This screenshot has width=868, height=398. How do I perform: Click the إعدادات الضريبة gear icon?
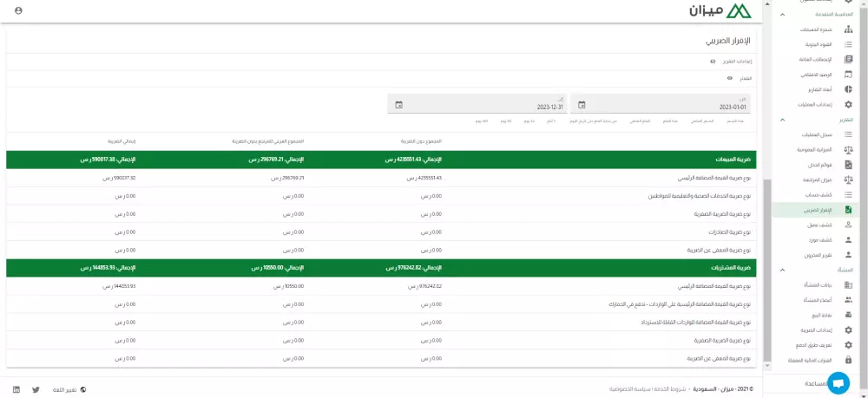click(848, 330)
